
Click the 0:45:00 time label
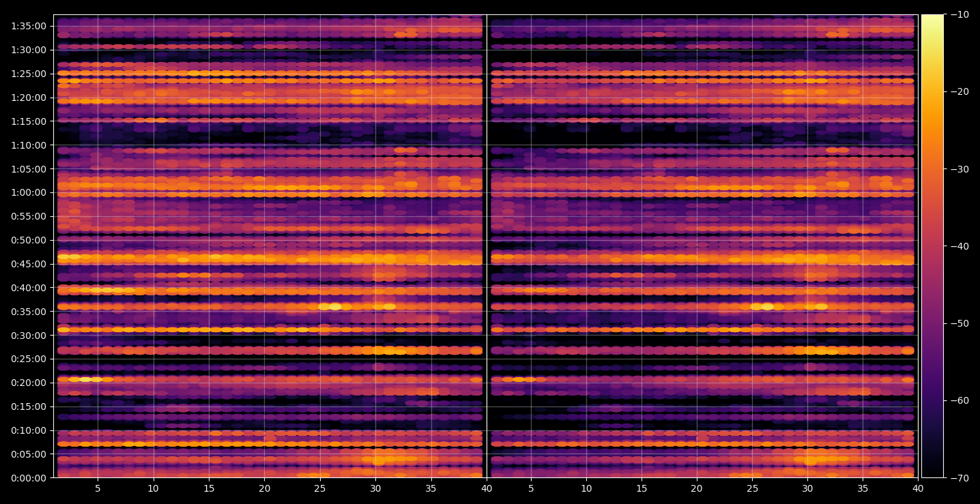[x=29, y=264]
